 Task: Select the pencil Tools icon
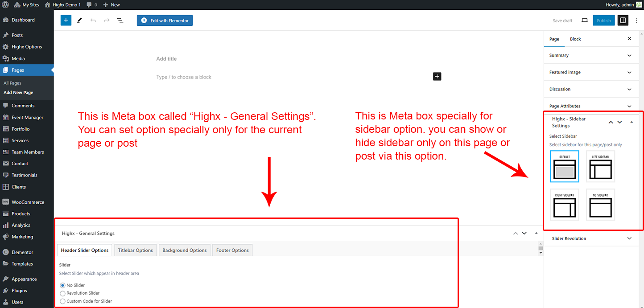(79, 21)
